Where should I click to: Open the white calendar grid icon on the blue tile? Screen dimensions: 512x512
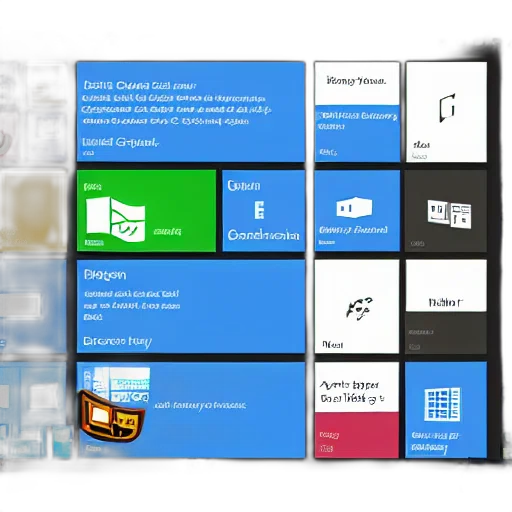click(442, 404)
